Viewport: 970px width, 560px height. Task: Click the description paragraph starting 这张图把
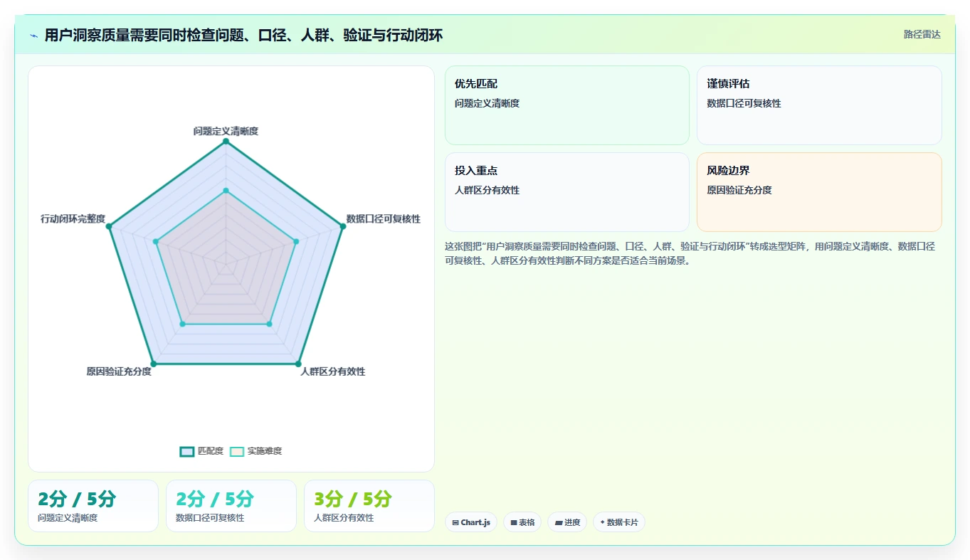pyautogui.click(x=690, y=253)
